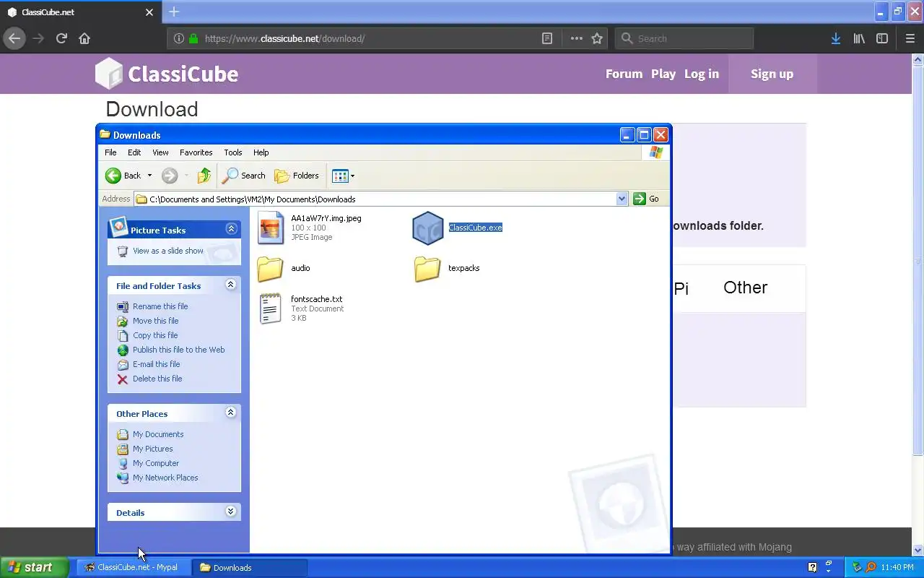
Task: Toggle the Folders pane in Explorer
Action: pyautogui.click(x=297, y=176)
